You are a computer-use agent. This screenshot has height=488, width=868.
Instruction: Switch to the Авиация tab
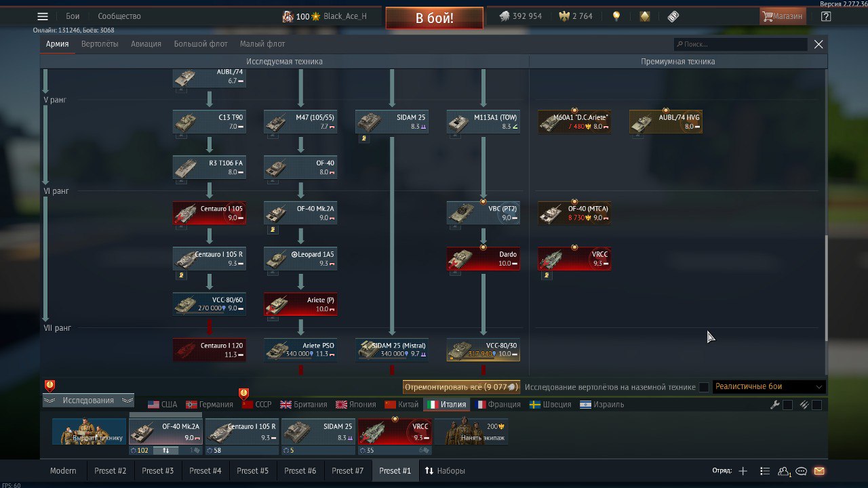pos(146,44)
